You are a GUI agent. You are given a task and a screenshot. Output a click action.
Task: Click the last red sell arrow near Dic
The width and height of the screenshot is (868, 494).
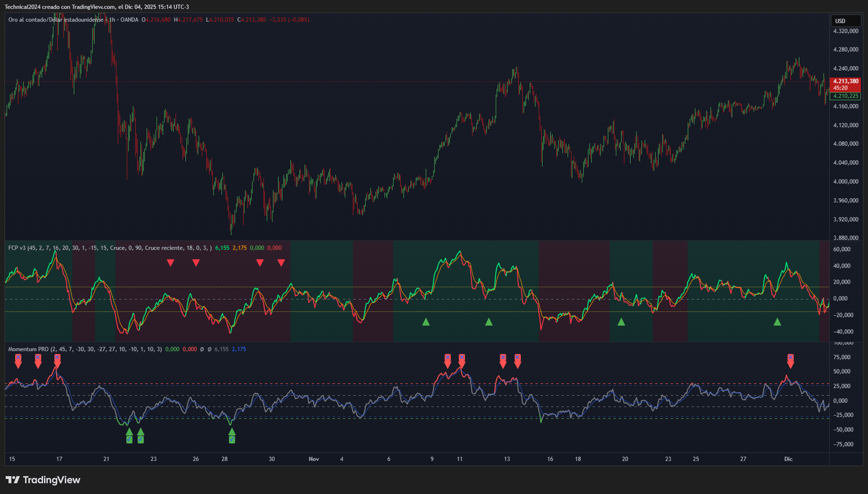point(790,361)
